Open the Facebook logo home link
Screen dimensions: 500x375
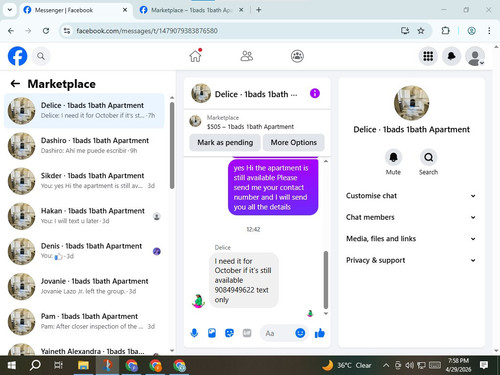[17, 56]
